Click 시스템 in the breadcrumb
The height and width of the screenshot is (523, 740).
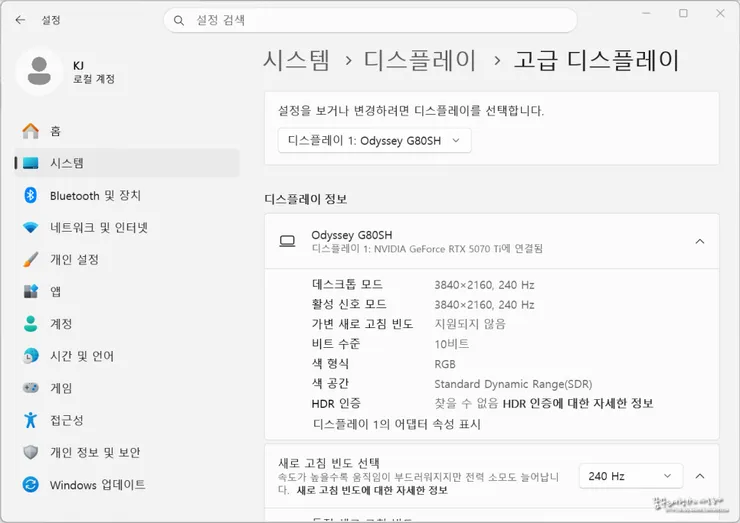296,60
